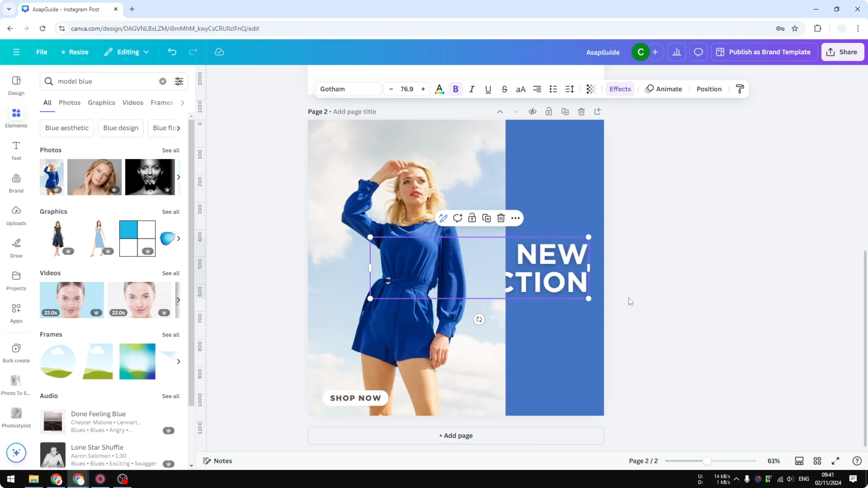Screen dimensions: 868x488
Task: Delete the selected element using trash icon
Action: point(501,218)
